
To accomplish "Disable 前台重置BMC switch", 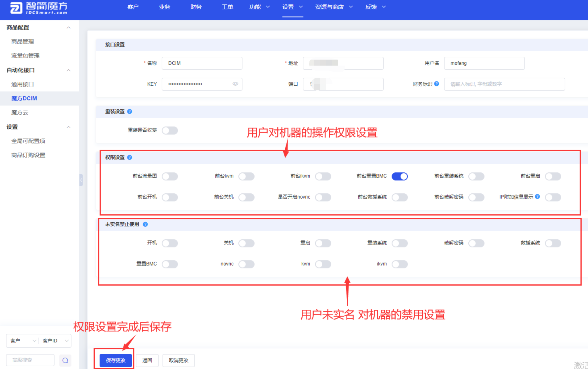I will [400, 176].
